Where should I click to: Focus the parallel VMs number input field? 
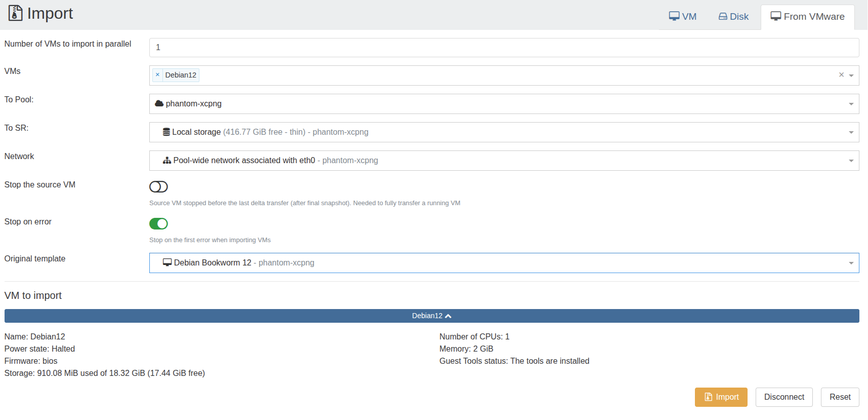pos(504,48)
